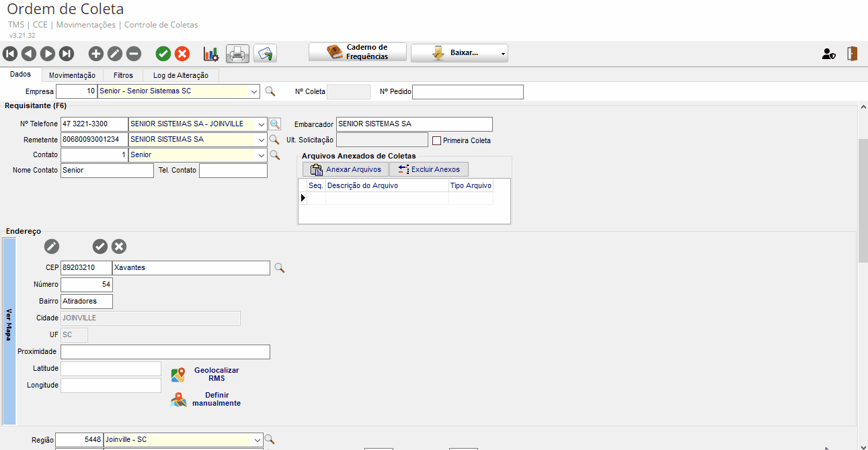This screenshot has height=450, width=868.
Task: Open the Baixar dropdown menu
Action: pos(503,53)
